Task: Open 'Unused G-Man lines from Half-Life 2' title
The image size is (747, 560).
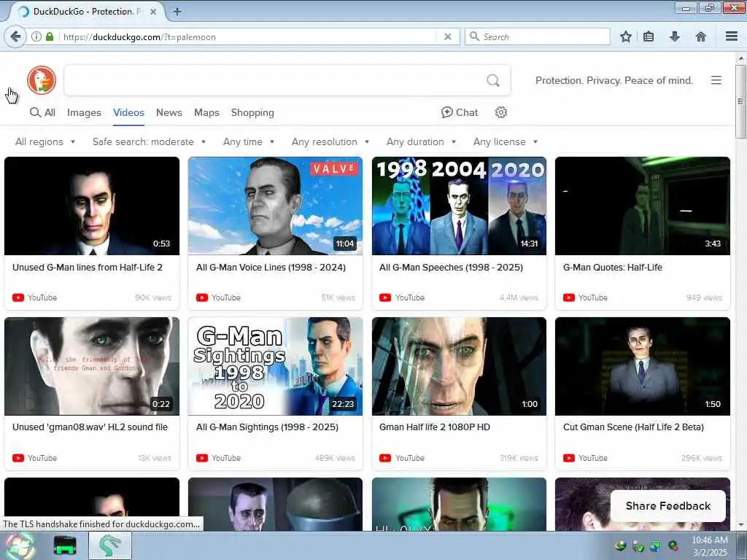Action: (x=88, y=267)
